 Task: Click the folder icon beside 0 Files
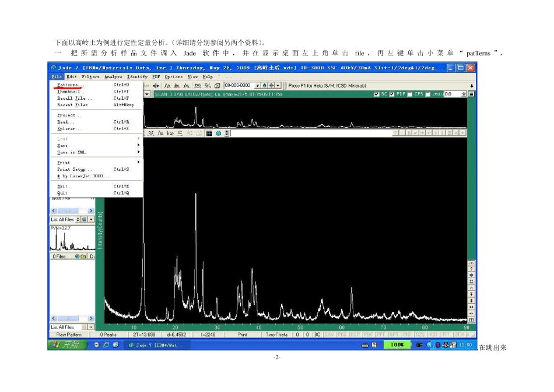click(83, 256)
